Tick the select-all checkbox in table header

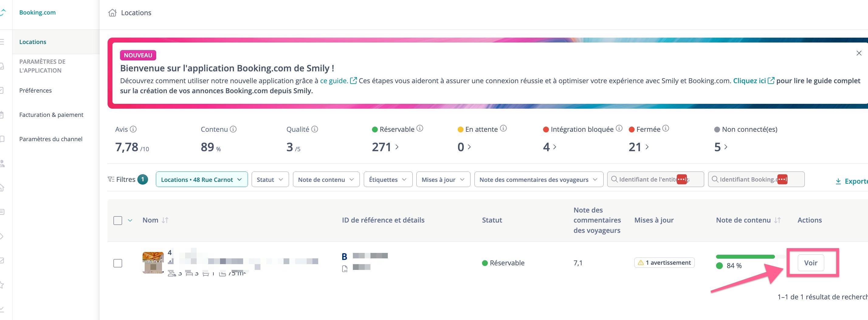tap(118, 220)
